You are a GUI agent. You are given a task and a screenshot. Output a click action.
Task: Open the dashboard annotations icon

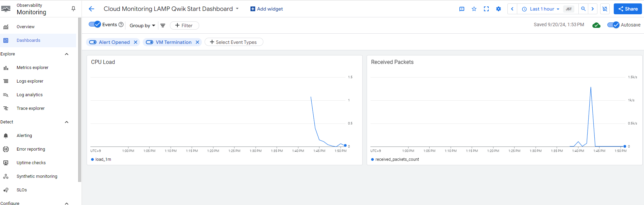(x=462, y=9)
